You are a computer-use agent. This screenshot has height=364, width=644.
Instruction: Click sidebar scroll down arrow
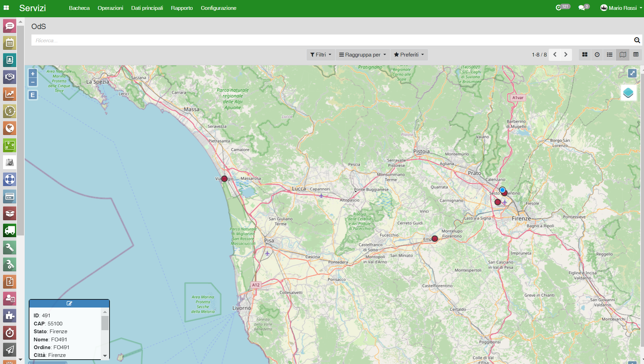(x=20, y=359)
